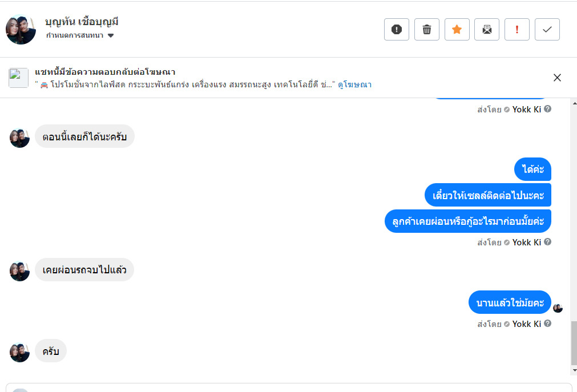The width and height of the screenshot is (577, 392).
Task: Delete the conversation using trash icon
Action: [427, 30]
